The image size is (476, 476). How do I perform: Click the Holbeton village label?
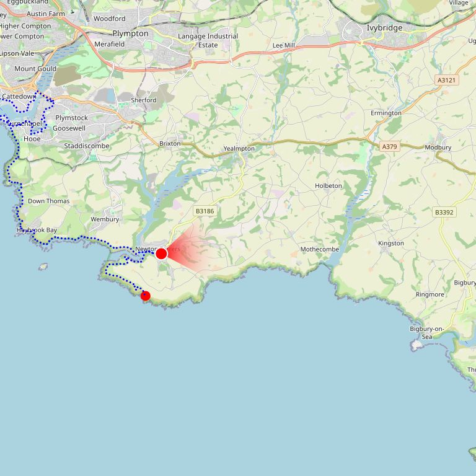tap(328, 185)
